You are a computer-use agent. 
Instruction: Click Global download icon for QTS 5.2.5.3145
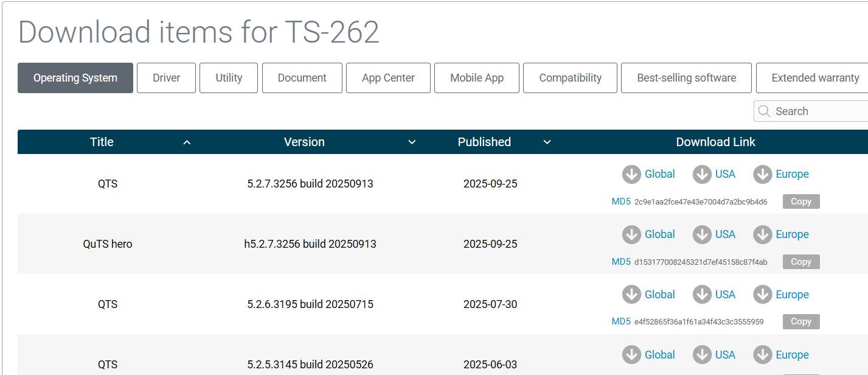631,355
